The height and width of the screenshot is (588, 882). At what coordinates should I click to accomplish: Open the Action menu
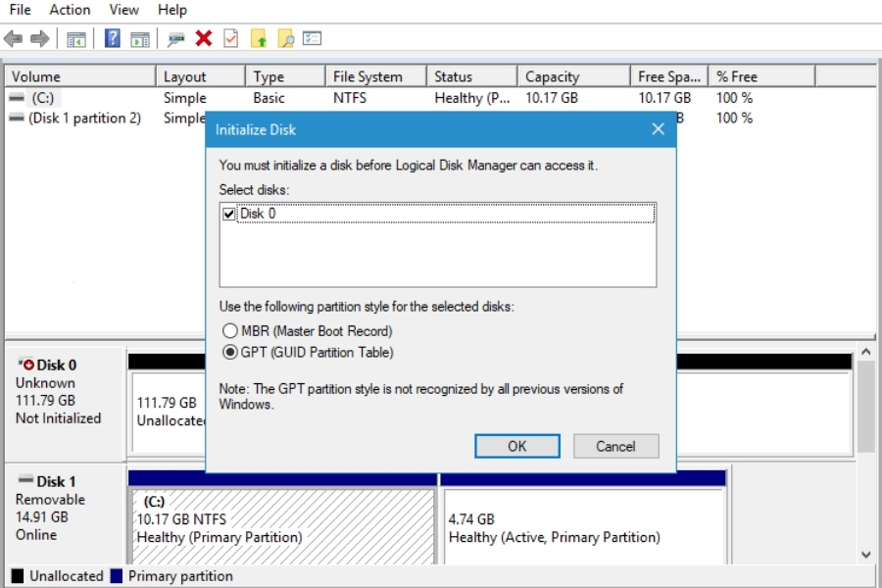tap(70, 10)
